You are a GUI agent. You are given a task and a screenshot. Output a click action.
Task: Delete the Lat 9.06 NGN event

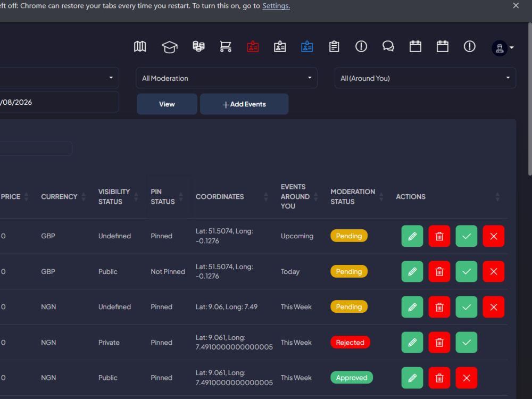pos(439,307)
